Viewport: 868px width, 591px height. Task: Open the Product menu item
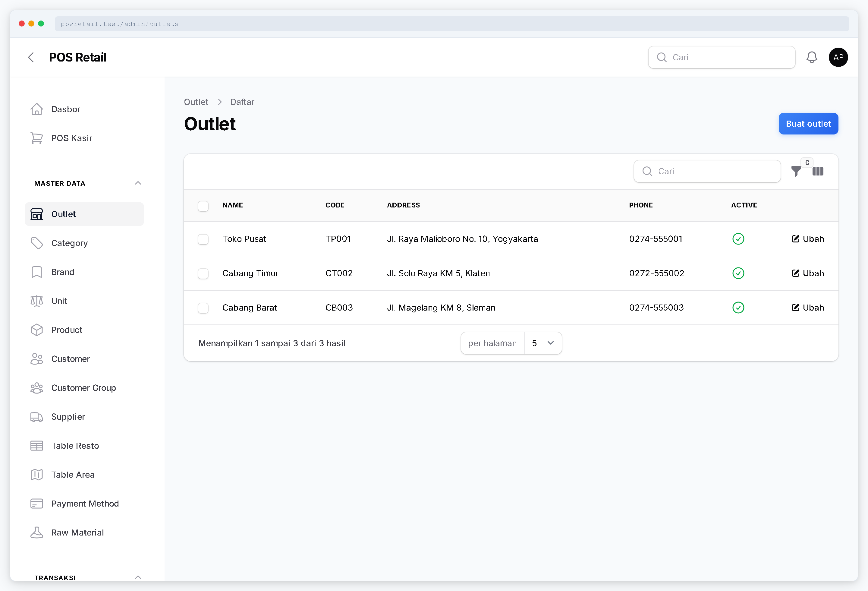coord(84,330)
